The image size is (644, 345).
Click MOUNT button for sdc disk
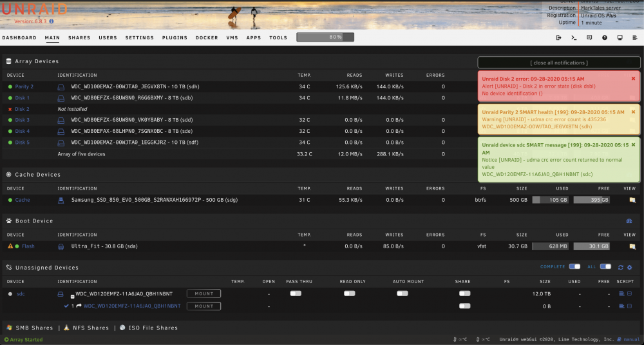(x=204, y=293)
